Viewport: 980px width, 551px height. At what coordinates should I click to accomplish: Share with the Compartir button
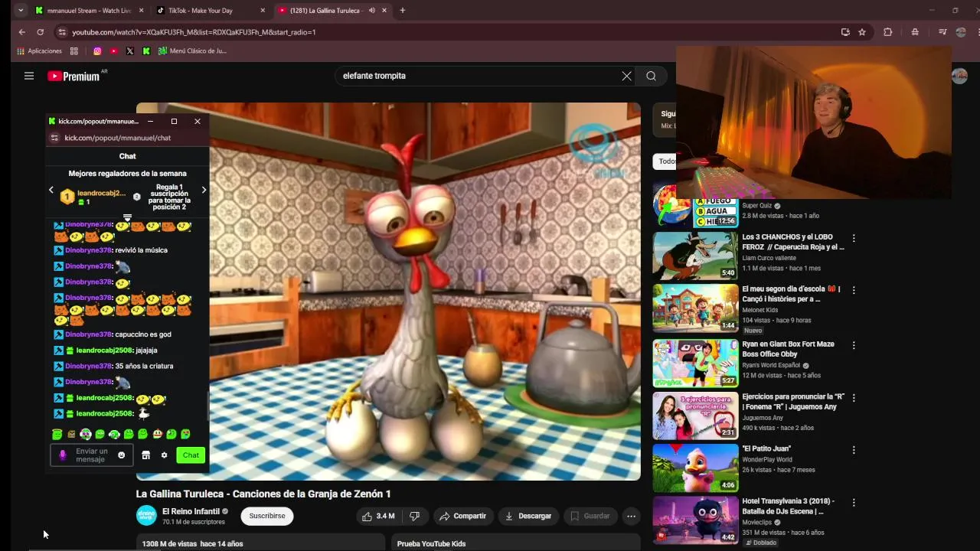coord(462,516)
